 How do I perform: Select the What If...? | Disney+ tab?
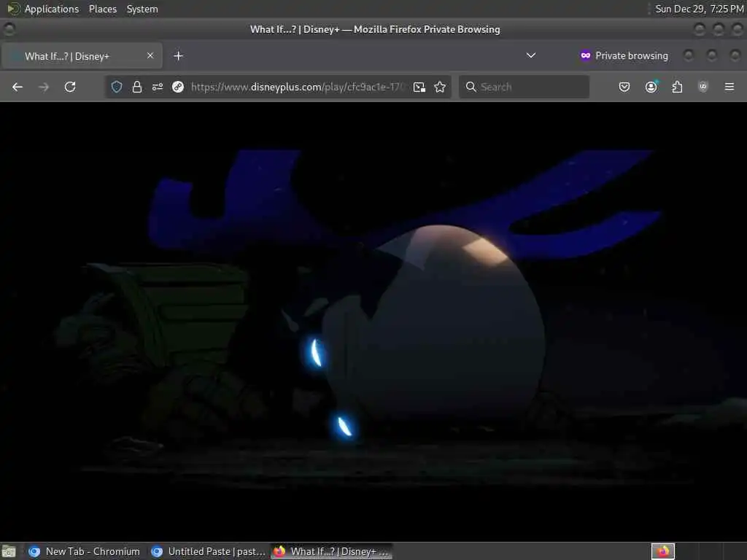point(82,55)
